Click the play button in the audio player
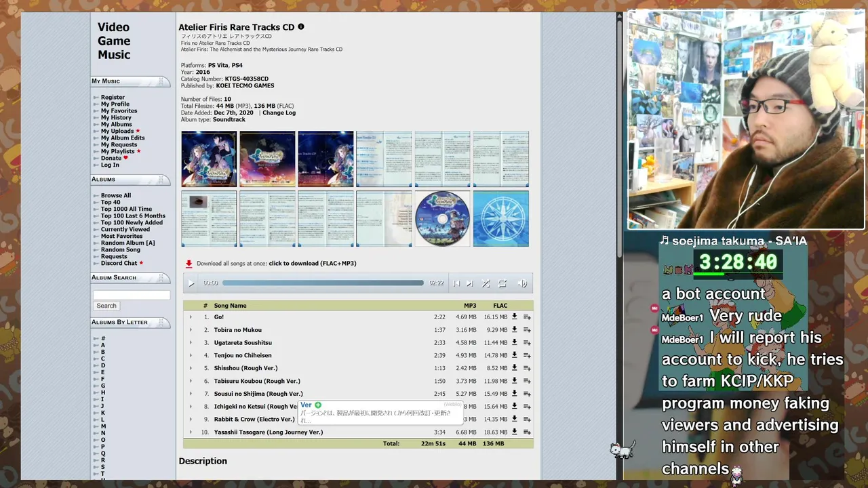 (191, 283)
